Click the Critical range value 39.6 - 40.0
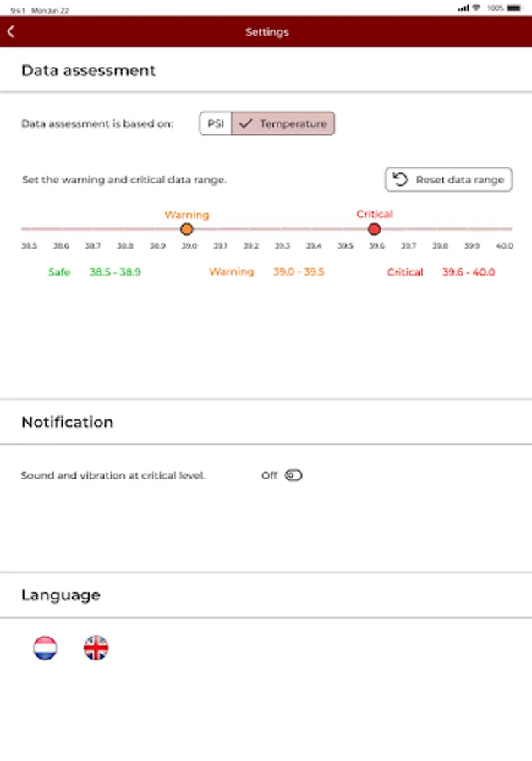The image size is (532, 761). point(468,271)
